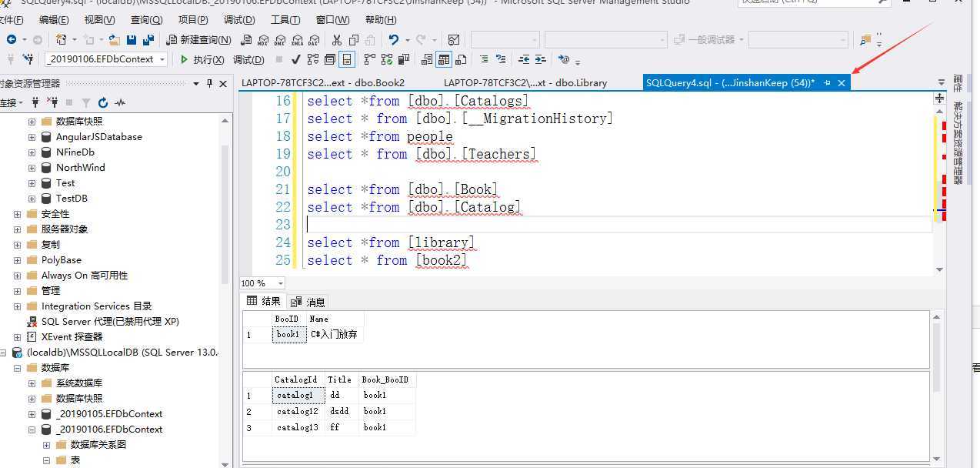The height and width of the screenshot is (468, 980).
Task: Expand the AngularJSDatabase node
Action: click(x=32, y=137)
